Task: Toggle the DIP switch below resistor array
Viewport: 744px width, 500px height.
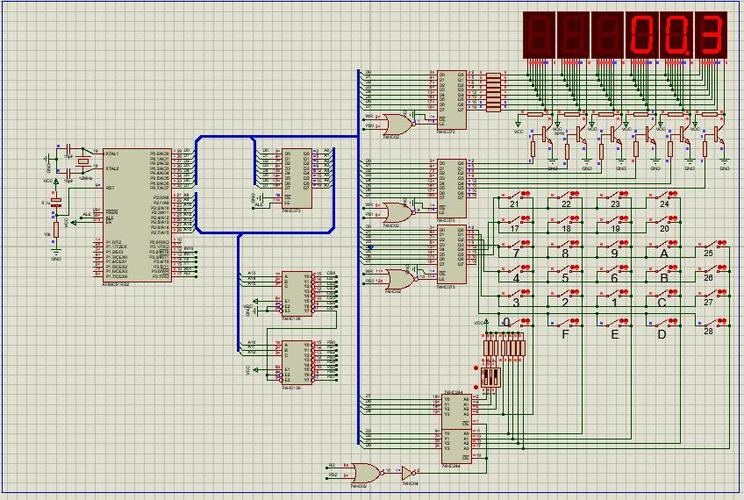Action: coord(490,377)
